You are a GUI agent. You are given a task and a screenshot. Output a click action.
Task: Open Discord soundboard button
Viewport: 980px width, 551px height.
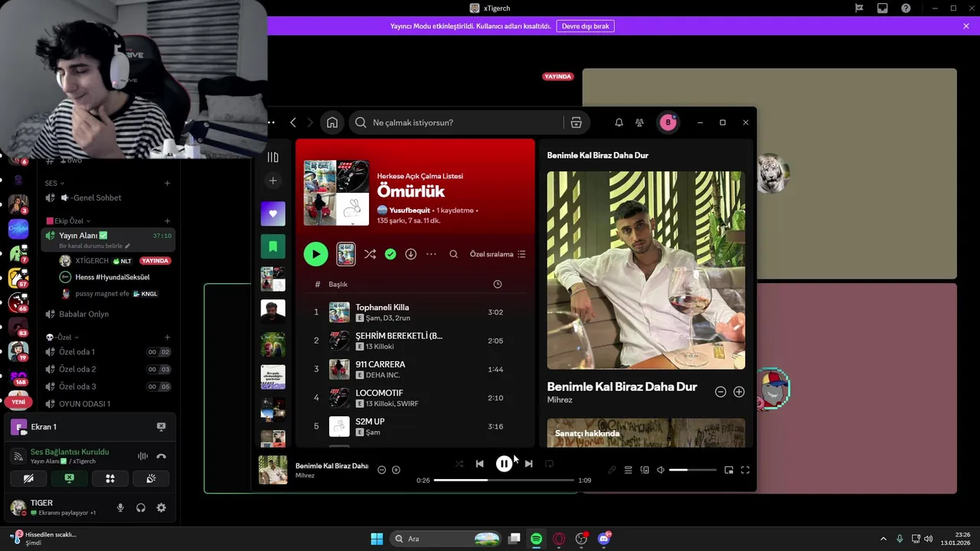(151, 479)
